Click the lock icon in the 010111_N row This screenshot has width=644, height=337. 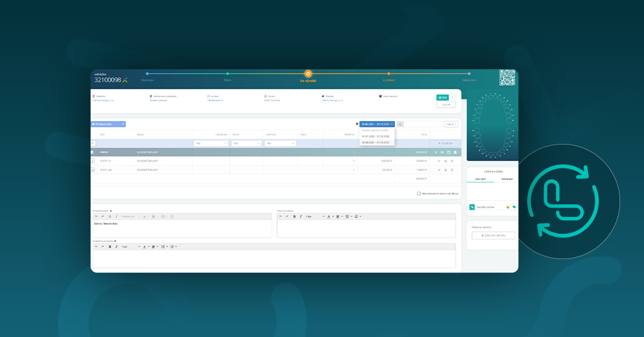(x=445, y=161)
